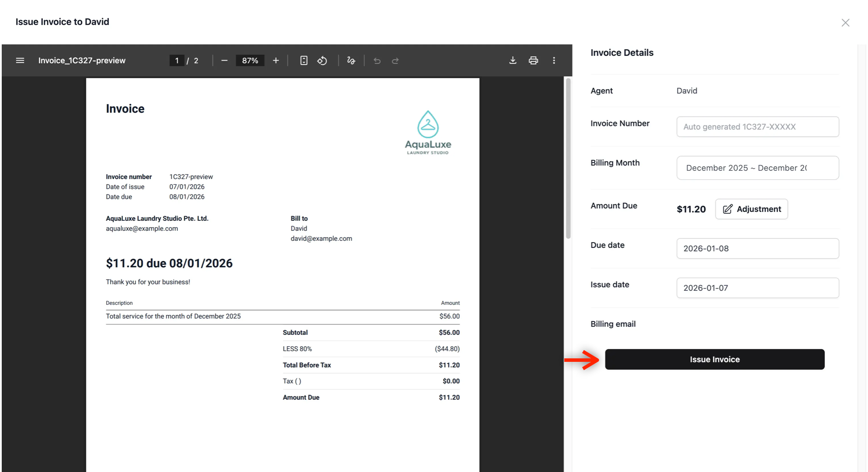Screen dimensions: 868x472
Task: Open the Issue date field
Action: tap(757, 288)
